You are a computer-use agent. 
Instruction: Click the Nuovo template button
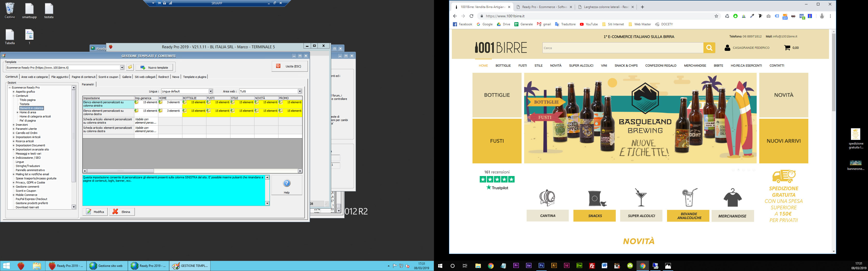pyautogui.click(x=154, y=67)
